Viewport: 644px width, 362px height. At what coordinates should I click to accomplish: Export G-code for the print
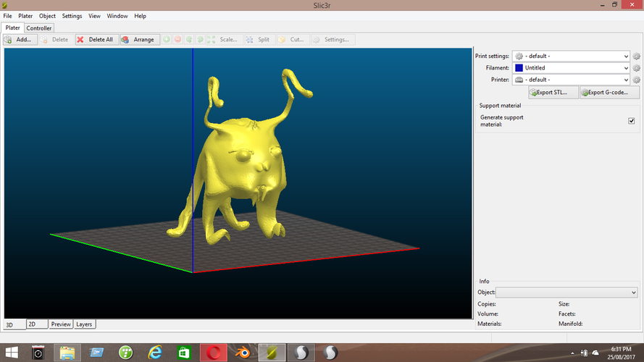tap(609, 93)
